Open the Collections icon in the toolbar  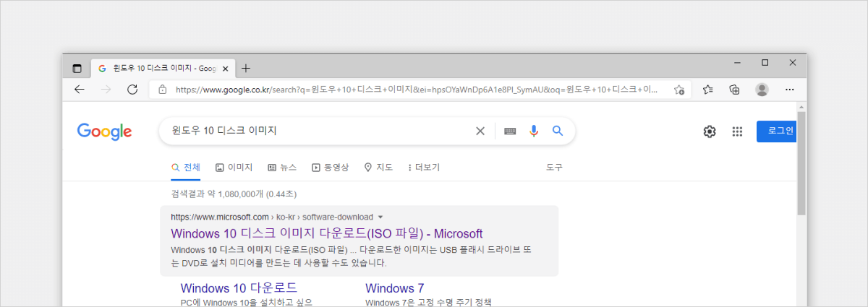click(x=735, y=90)
